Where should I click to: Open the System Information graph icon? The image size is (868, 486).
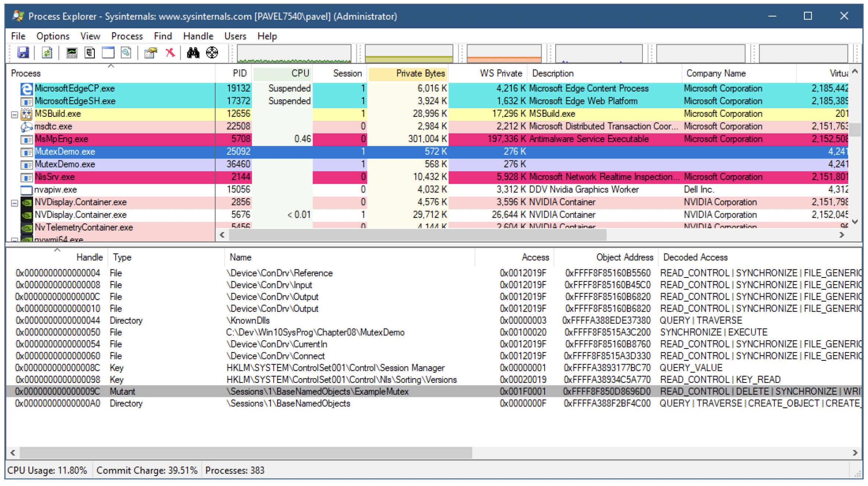coord(72,53)
